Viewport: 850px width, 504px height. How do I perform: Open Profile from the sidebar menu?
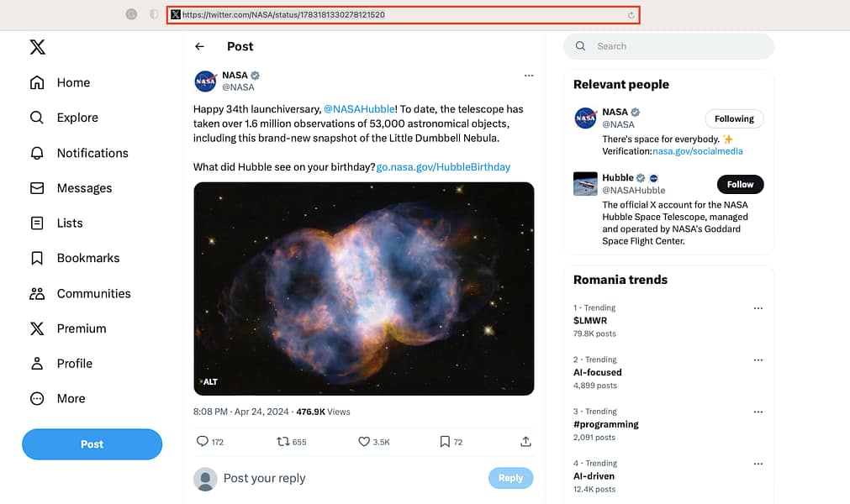[74, 363]
